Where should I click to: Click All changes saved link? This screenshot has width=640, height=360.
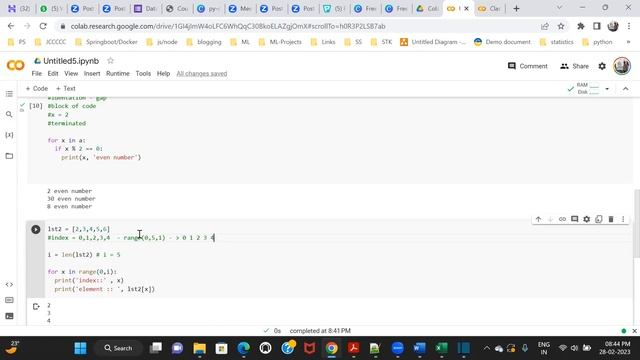pos(202,73)
